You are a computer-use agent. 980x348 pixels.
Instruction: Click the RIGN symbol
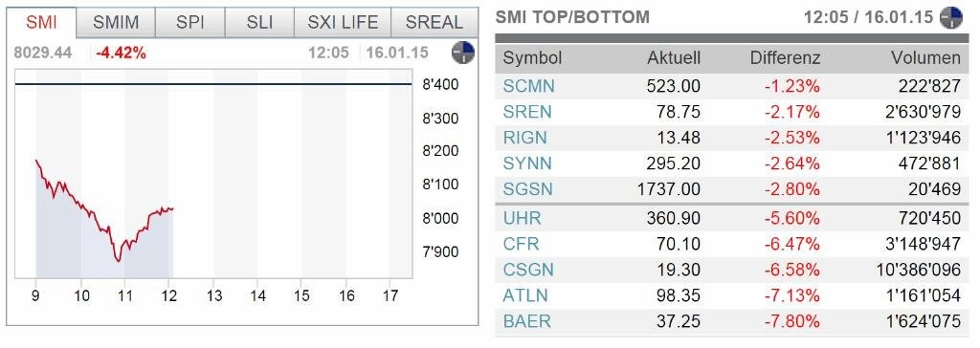coord(525,138)
